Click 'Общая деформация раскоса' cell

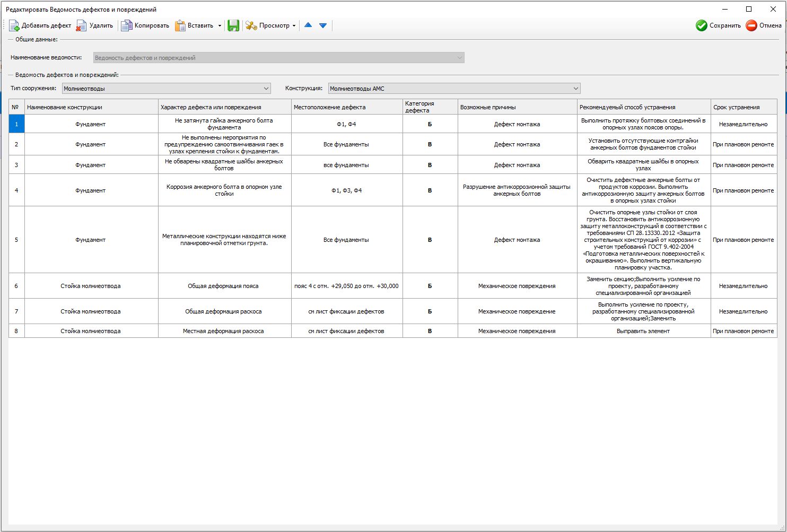click(x=225, y=311)
